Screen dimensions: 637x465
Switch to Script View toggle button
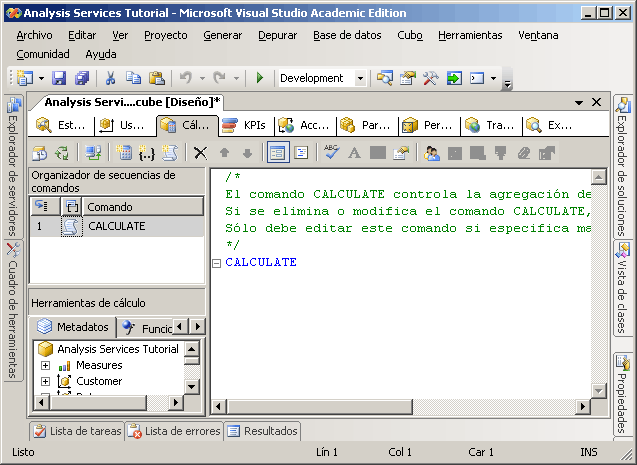[x=301, y=153]
